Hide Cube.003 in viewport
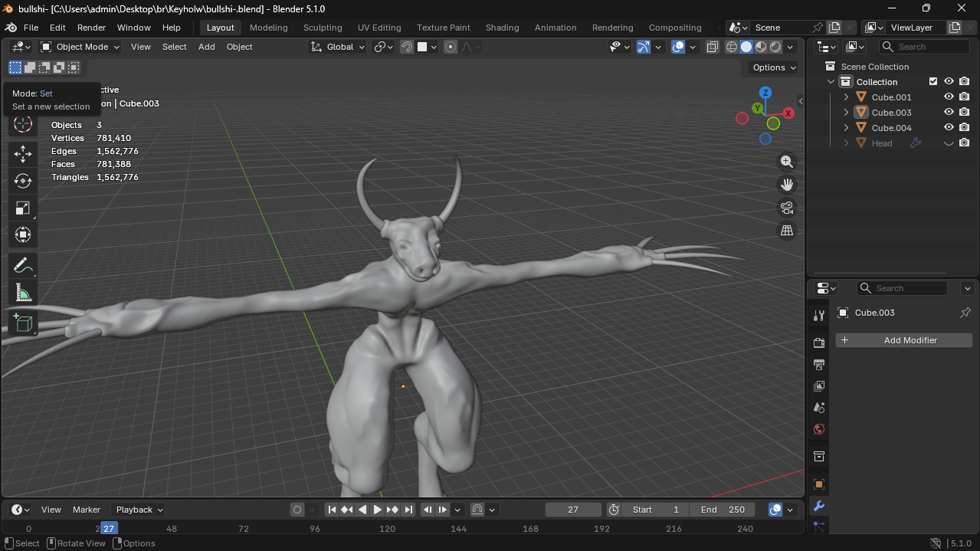Viewport: 980px width, 551px height. [x=949, y=113]
